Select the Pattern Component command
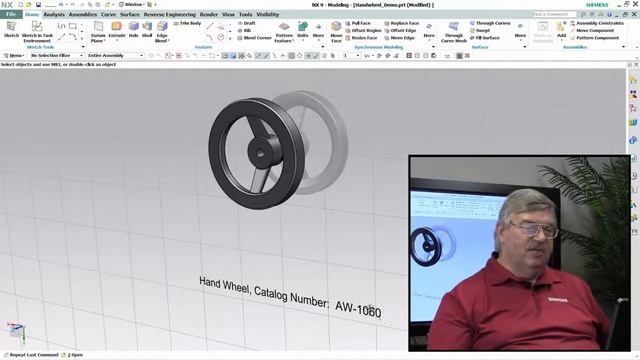 click(x=594, y=38)
